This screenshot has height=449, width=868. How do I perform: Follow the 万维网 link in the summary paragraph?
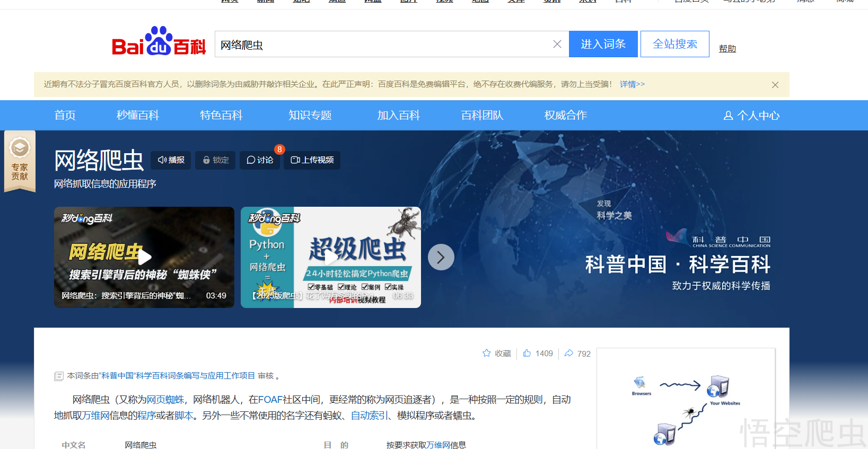pos(95,416)
